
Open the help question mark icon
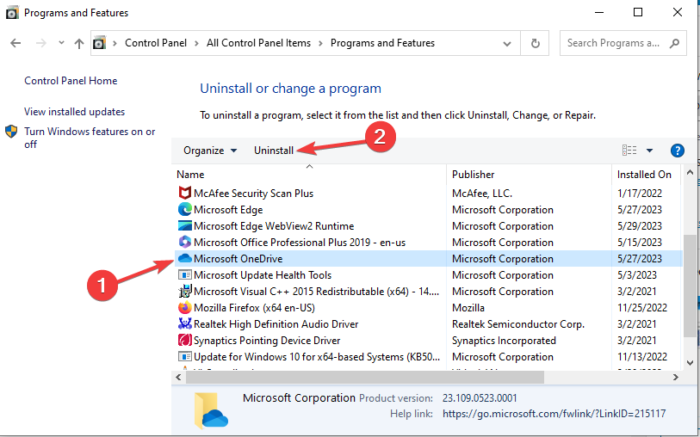coord(677,150)
